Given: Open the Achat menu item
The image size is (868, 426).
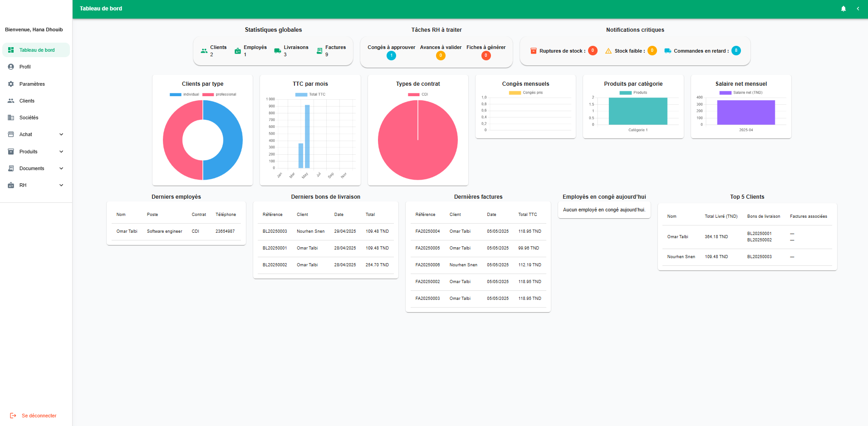Looking at the screenshot, I should click(36, 134).
